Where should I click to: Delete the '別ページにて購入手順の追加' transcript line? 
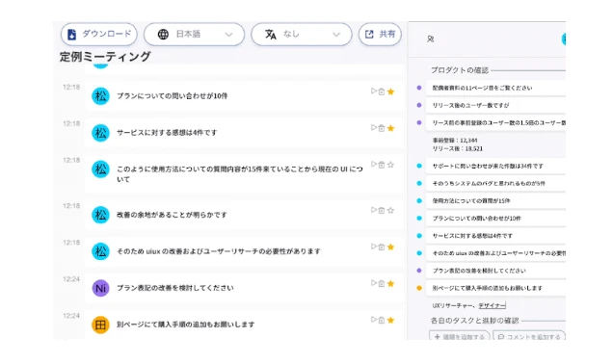click(382, 320)
